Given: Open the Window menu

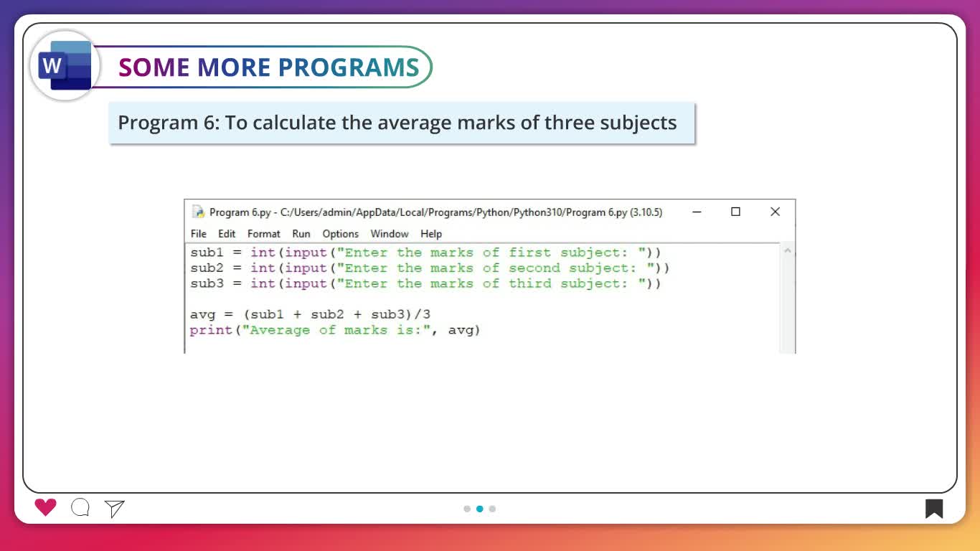Looking at the screenshot, I should pos(390,234).
